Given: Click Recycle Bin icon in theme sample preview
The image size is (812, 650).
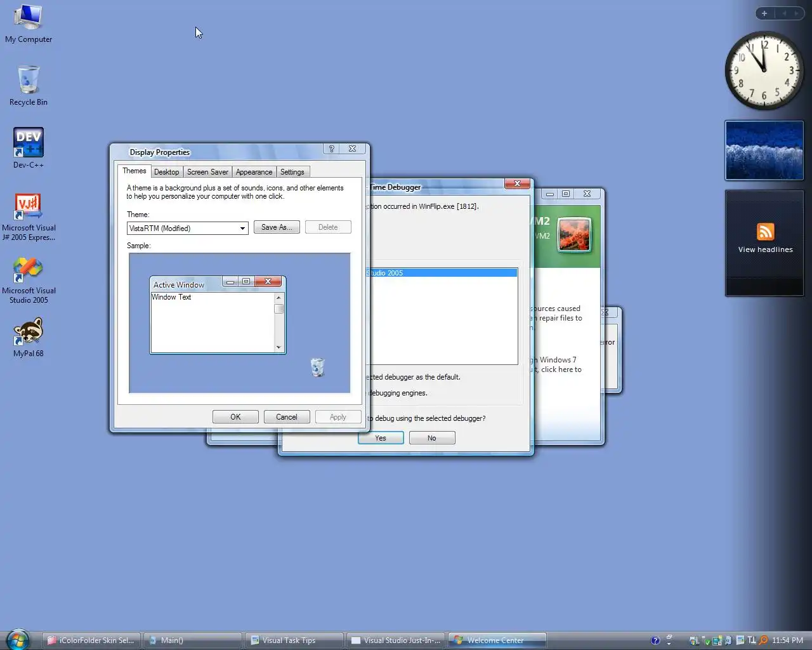Looking at the screenshot, I should [x=317, y=367].
